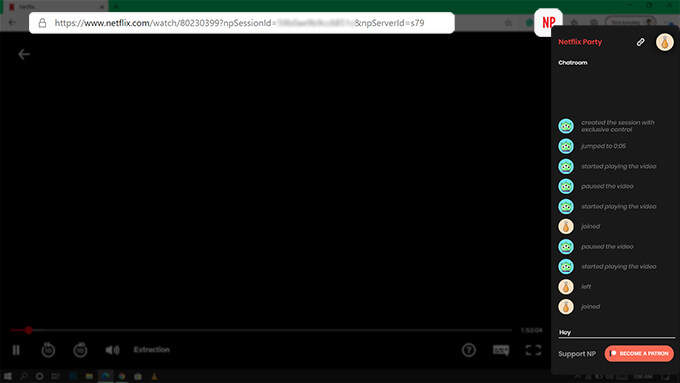
Task: Open VLC cone icon in taskbar
Action: pos(154,376)
